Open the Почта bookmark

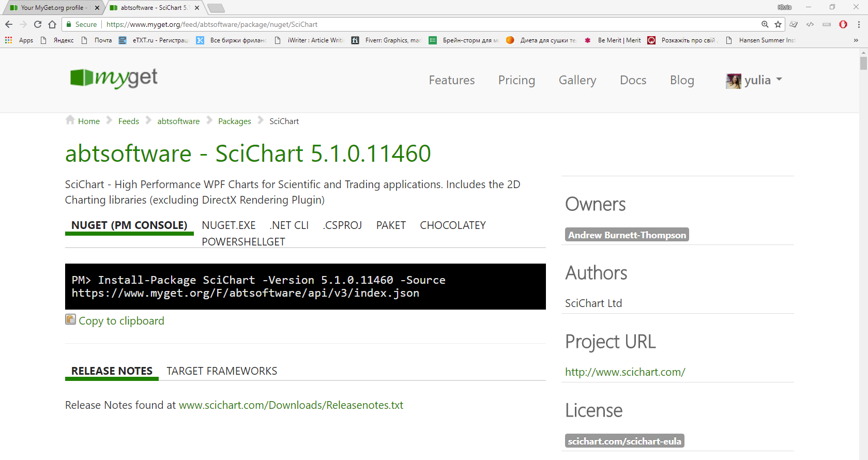[97, 40]
